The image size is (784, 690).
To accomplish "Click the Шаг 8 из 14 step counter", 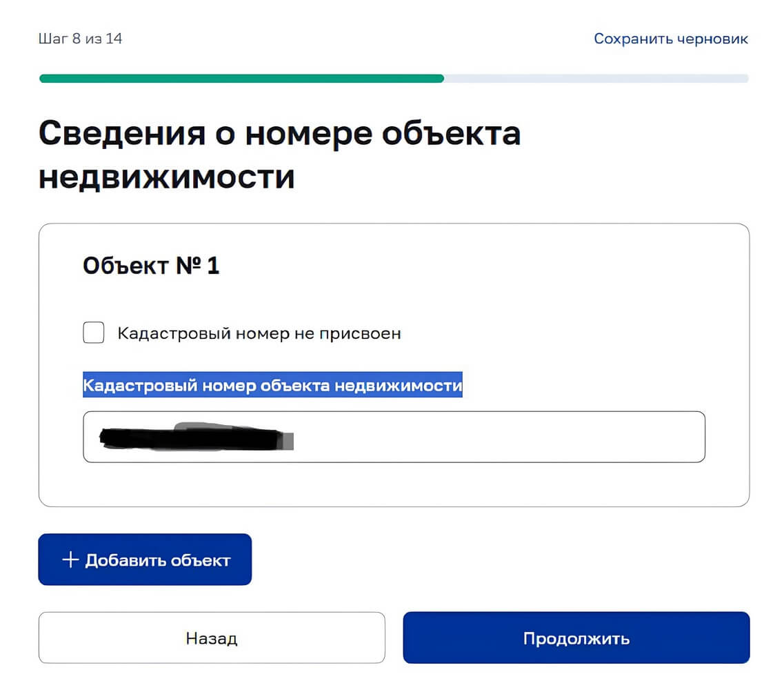I will [x=80, y=39].
